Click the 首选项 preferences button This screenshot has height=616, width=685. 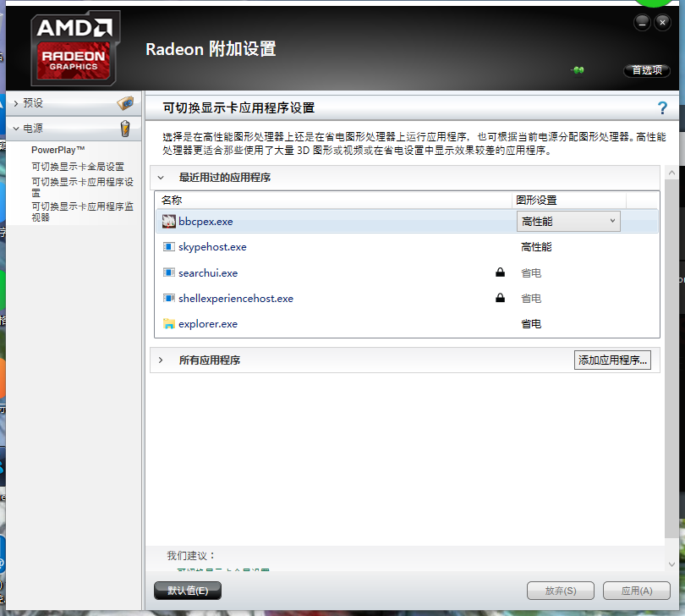647,70
